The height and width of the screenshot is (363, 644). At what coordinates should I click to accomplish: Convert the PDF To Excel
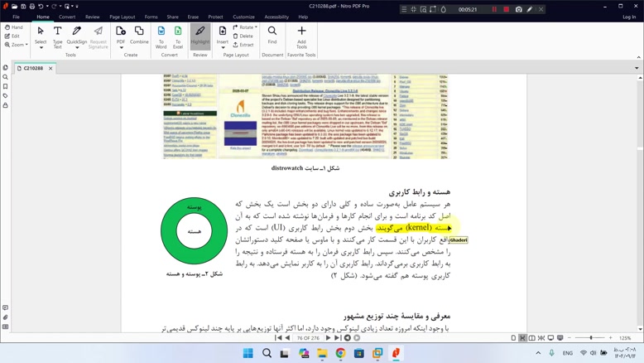tap(178, 35)
